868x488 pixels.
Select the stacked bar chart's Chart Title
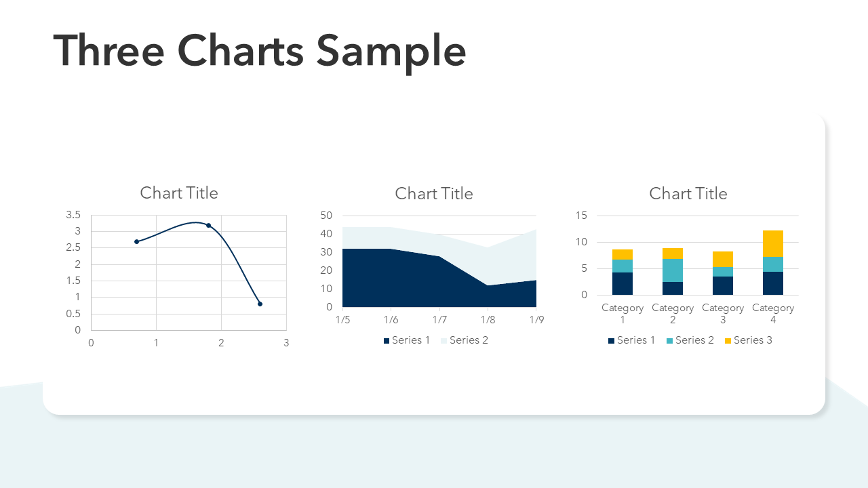688,194
